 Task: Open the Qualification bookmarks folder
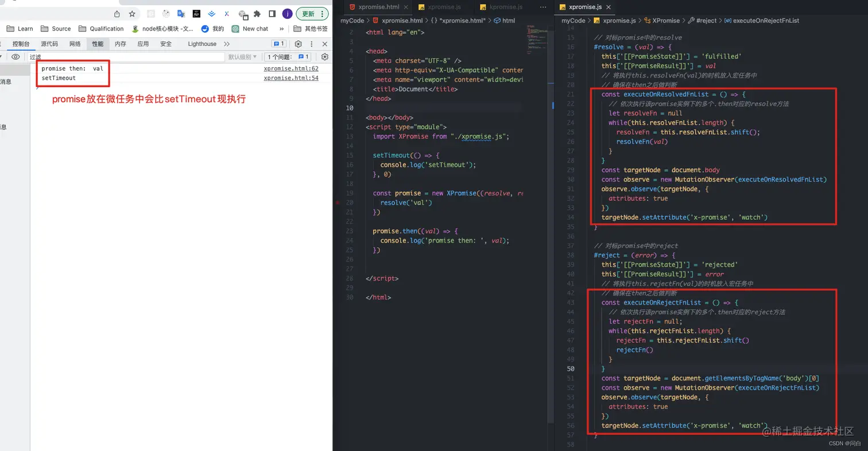[x=101, y=29]
